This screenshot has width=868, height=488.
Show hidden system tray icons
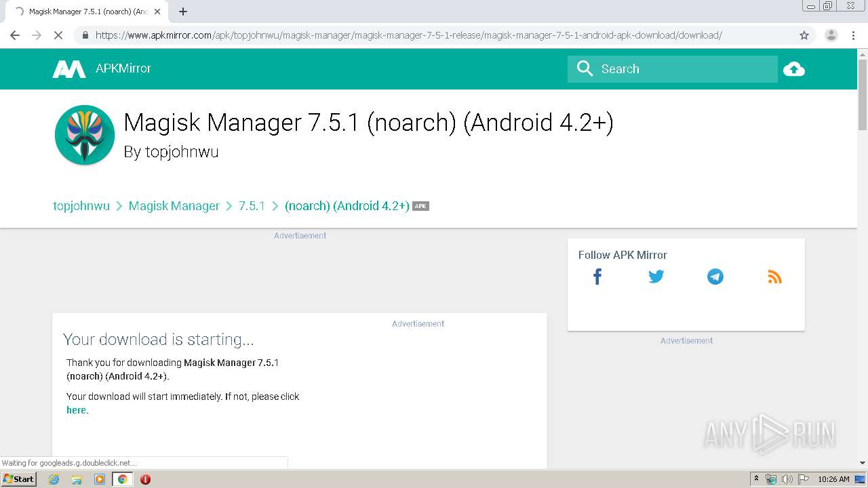click(x=756, y=479)
